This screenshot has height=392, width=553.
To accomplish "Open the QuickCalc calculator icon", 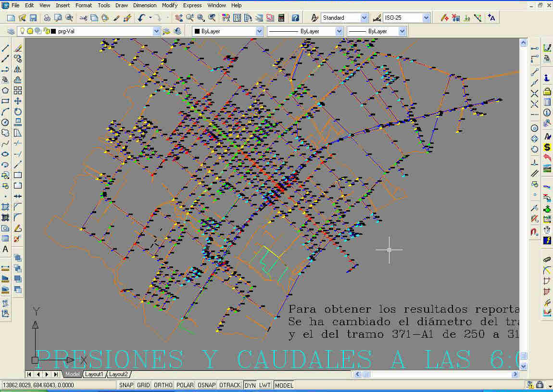I will pos(281,18).
